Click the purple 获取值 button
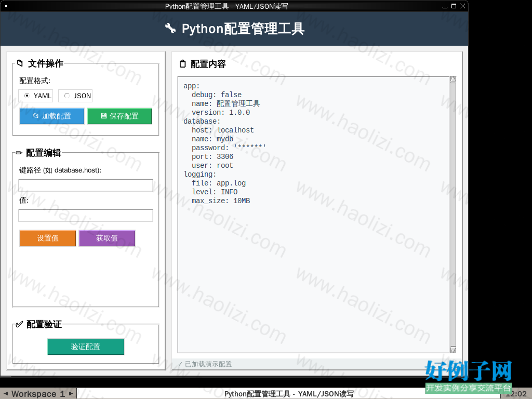The height and width of the screenshot is (399, 532). [107, 238]
